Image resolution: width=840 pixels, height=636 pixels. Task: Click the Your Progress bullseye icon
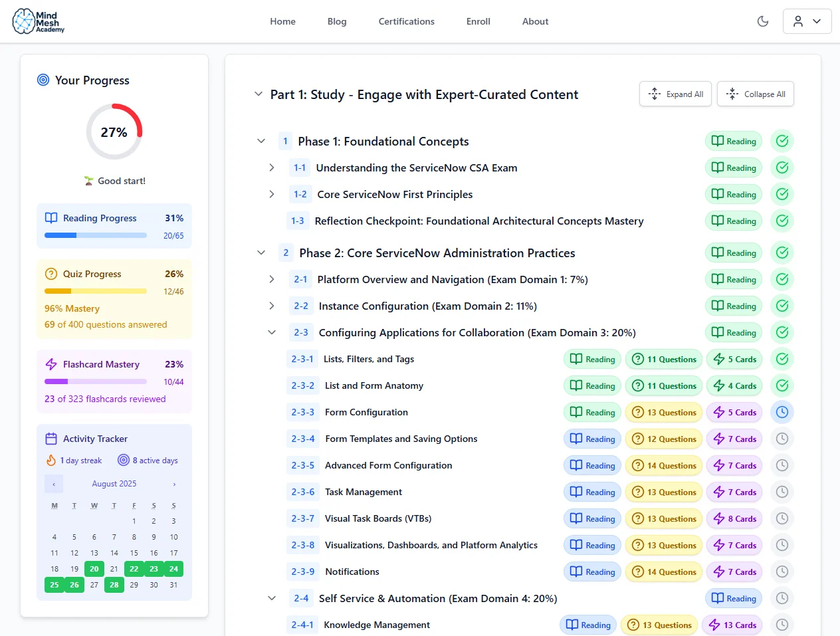[x=43, y=80]
